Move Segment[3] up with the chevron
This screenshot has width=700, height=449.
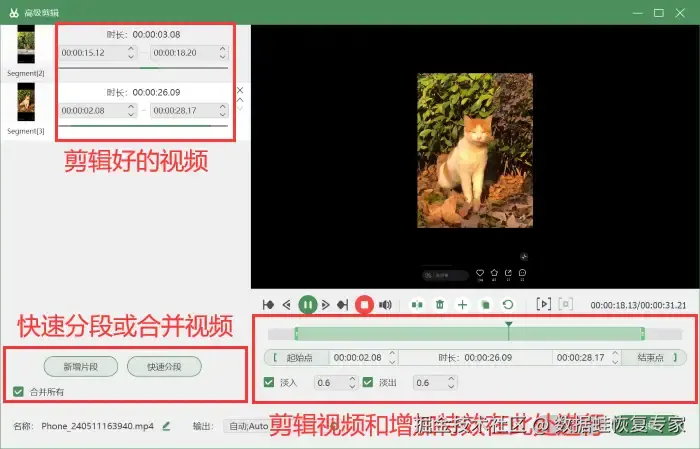240,100
